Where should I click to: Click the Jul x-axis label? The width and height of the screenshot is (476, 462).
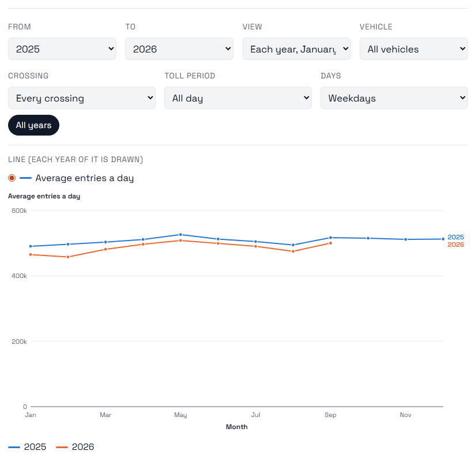click(256, 415)
